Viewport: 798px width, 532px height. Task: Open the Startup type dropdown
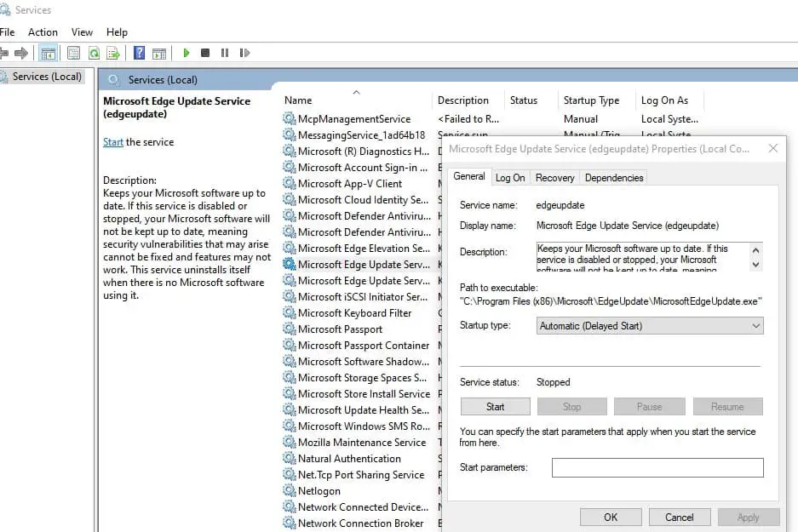pyautogui.click(x=651, y=326)
